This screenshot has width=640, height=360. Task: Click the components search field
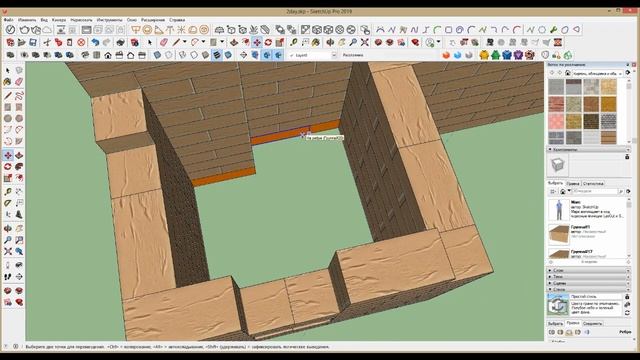pyautogui.click(x=595, y=191)
